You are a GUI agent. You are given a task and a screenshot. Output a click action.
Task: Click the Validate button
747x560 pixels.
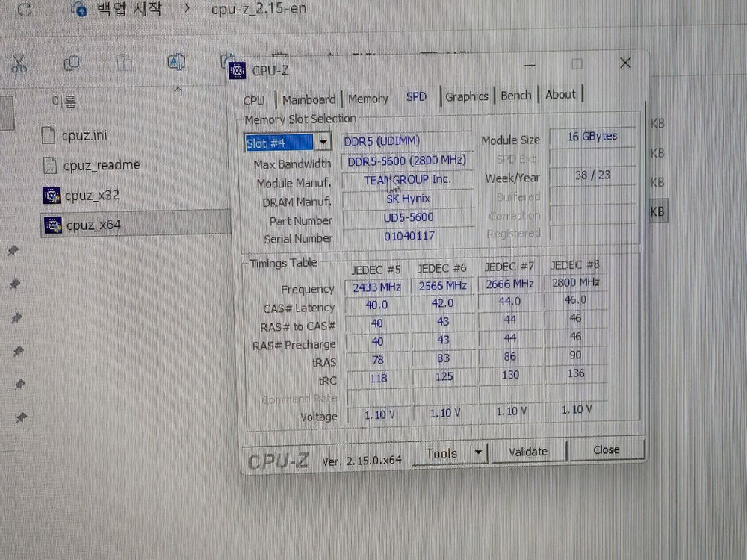528,451
